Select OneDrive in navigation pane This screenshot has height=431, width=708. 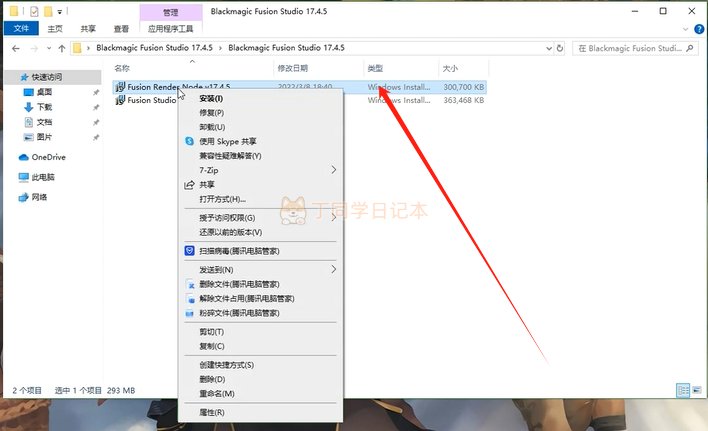[x=48, y=157]
